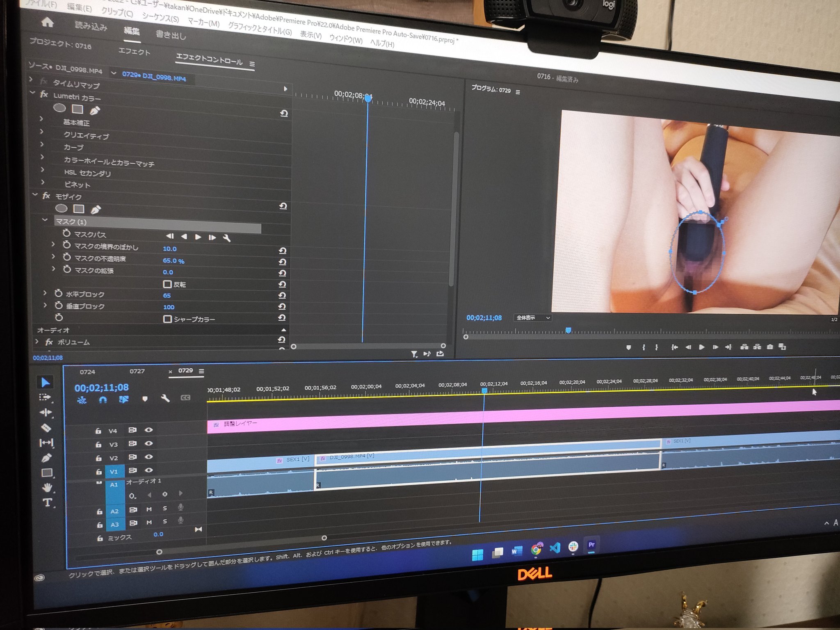840x630 pixels.
Task: Select the pen mask tool under Lumetri カラー
Action: coord(95,110)
